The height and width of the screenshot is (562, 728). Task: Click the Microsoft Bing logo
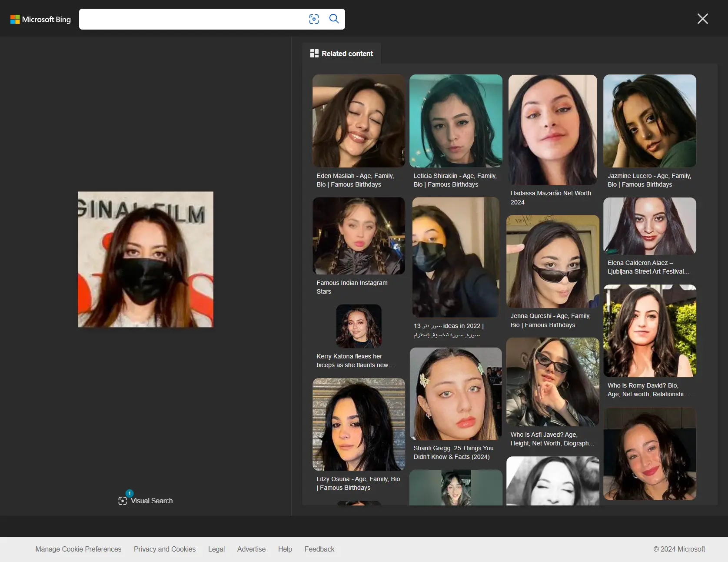coord(40,19)
